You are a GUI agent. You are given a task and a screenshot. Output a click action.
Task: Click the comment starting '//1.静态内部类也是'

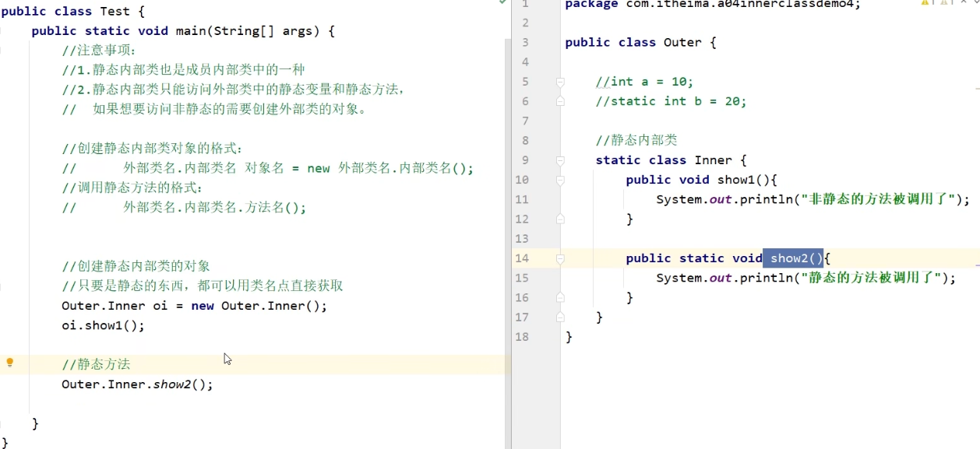coord(183,70)
